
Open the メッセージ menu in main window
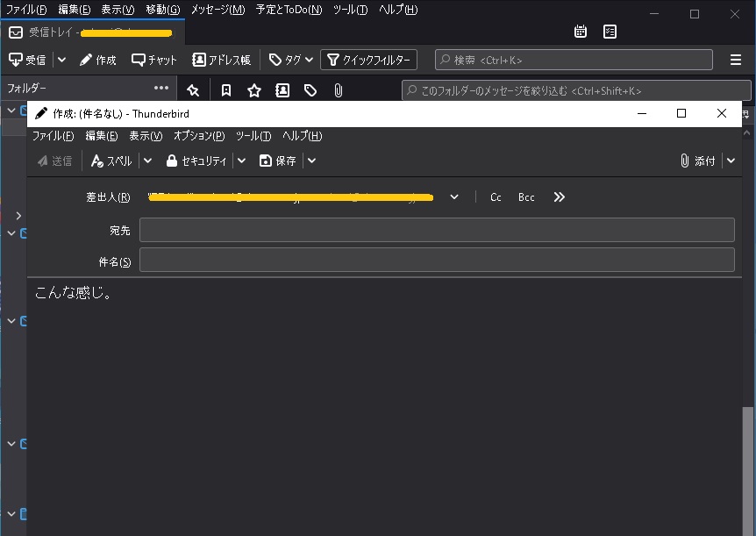coord(218,10)
